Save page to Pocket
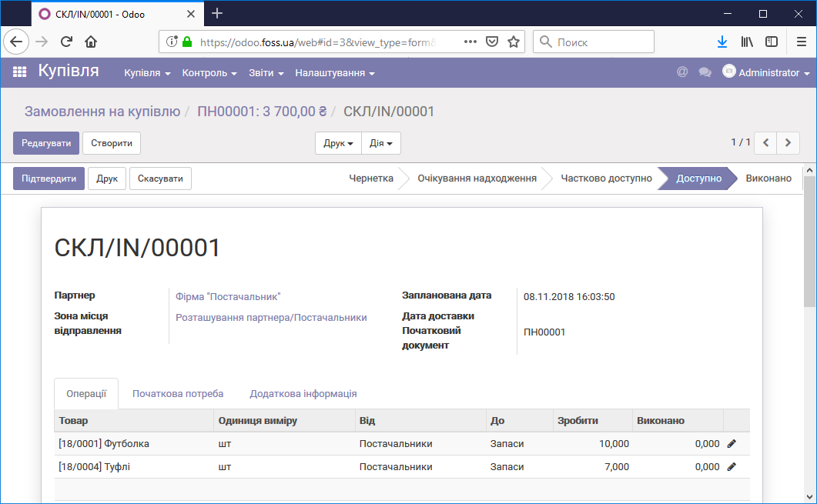Screen dimensions: 817x504 [x=492, y=42]
